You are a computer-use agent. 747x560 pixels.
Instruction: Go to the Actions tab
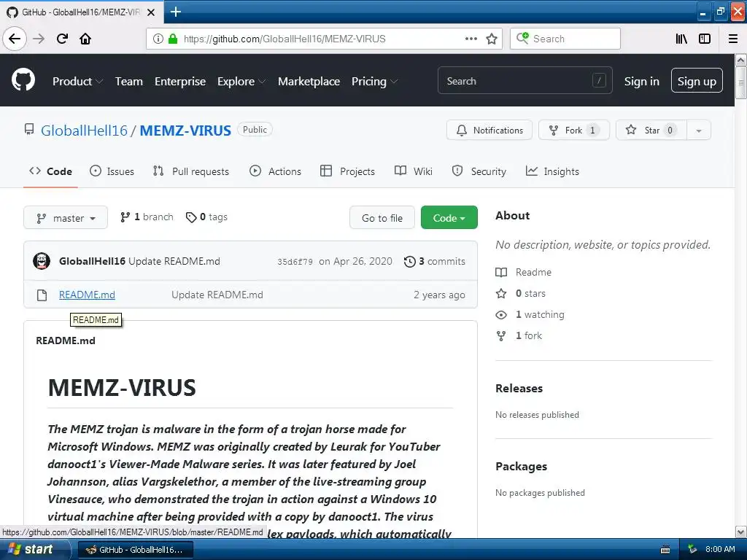[x=275, y=171]
